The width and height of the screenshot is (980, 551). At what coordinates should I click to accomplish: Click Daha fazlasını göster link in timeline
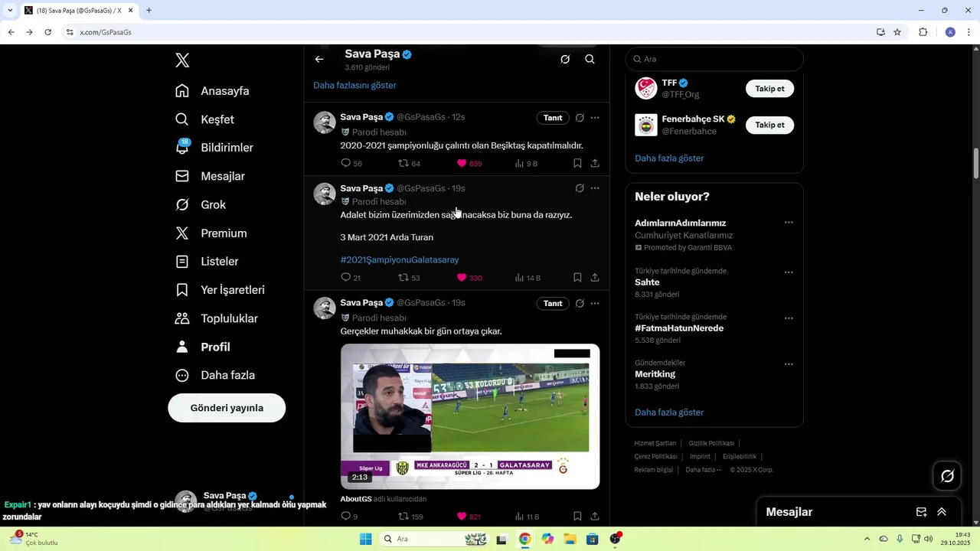354,85
